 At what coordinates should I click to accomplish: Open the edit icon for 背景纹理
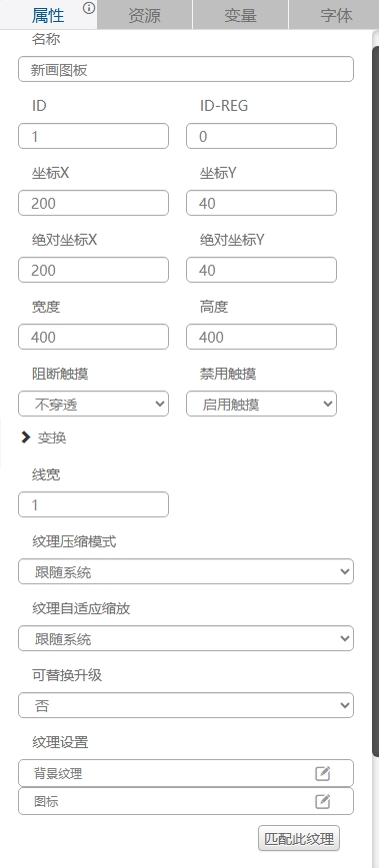tap(322, 773)
